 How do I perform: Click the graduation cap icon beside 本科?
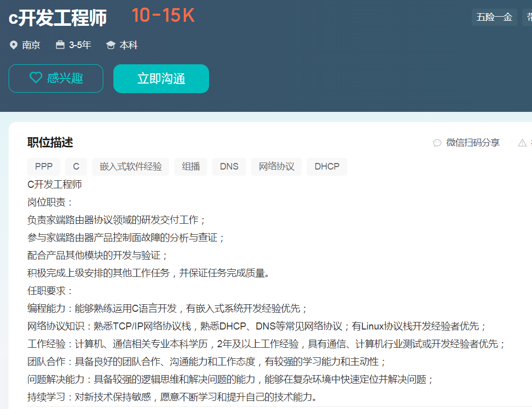click(110, 45)
